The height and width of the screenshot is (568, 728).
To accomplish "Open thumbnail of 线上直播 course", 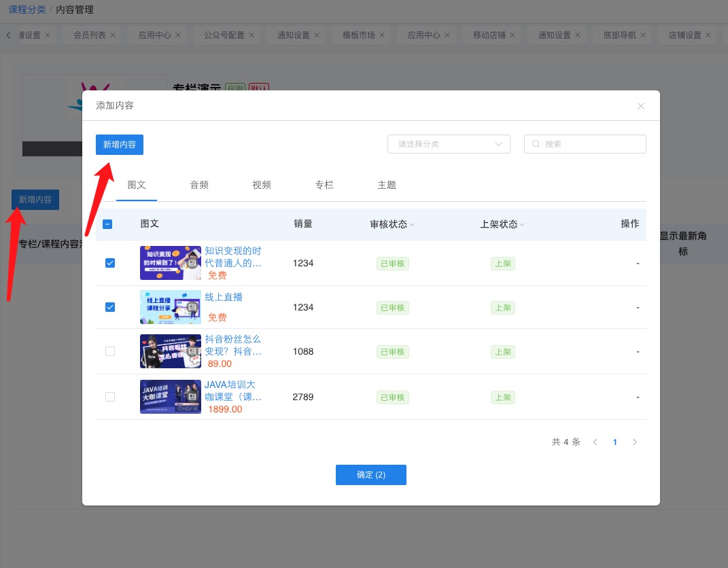I will 171,306.
